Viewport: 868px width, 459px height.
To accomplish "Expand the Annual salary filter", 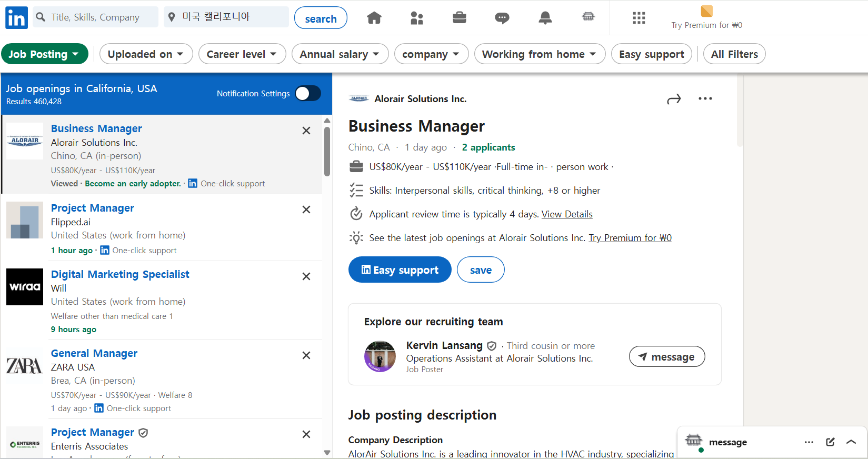I will coord(340,54).
